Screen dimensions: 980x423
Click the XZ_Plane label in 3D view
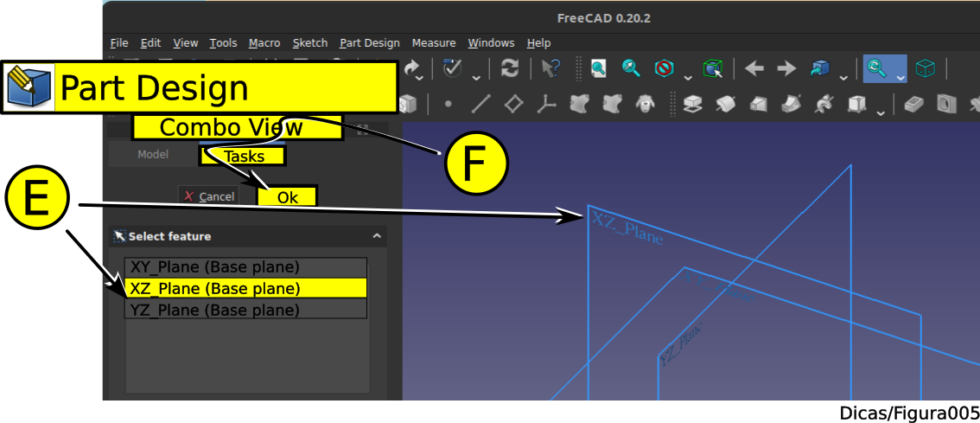pos(627,229)
